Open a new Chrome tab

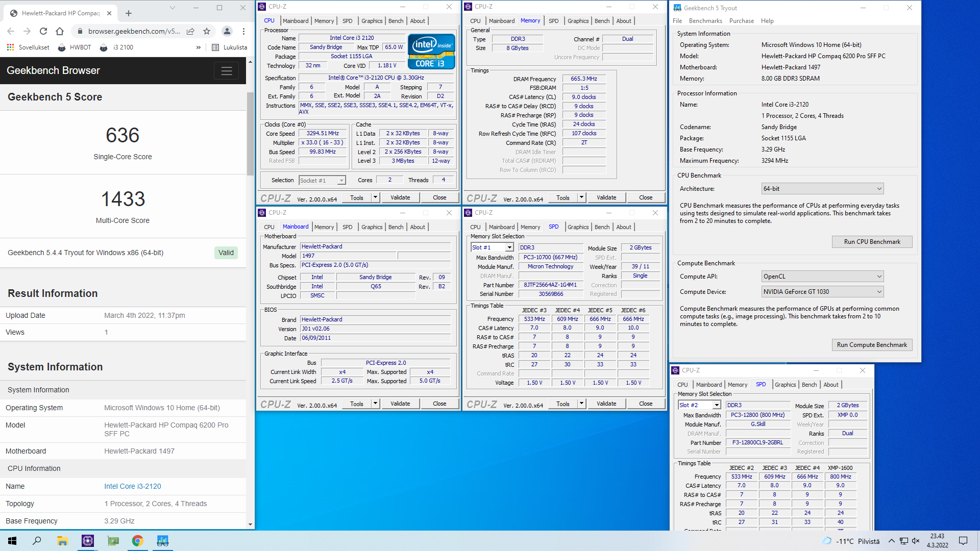pos(129,13)
